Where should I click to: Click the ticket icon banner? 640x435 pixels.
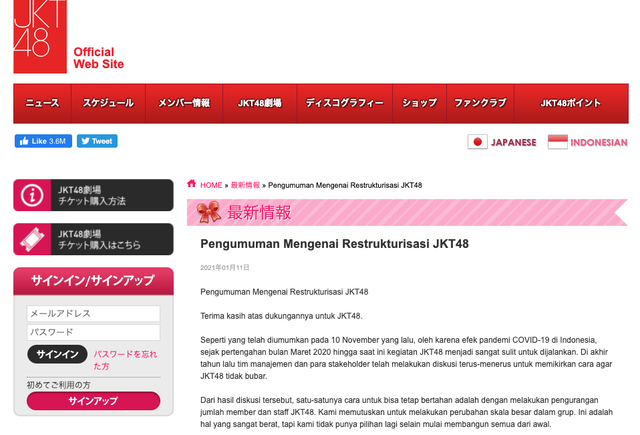[32, 239]
